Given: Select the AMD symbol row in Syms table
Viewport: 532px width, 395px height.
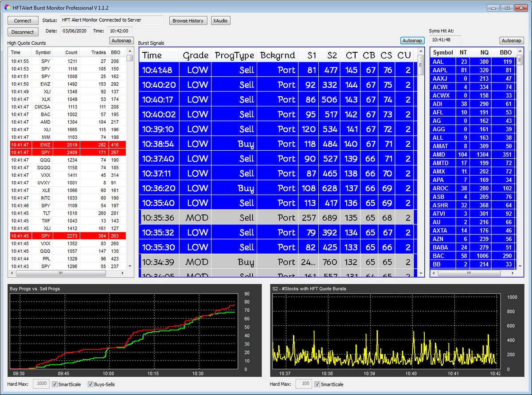Looking at the screenshot, I should click(x=473, y=155).
